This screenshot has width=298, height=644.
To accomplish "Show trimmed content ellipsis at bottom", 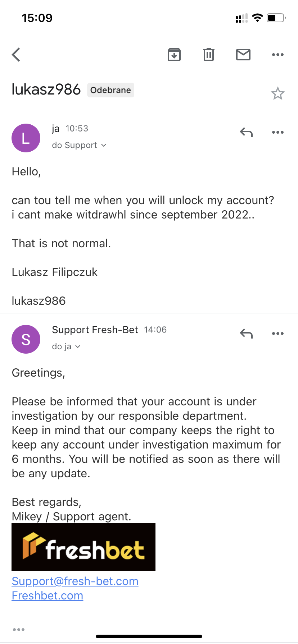I will tap(19, 630).
